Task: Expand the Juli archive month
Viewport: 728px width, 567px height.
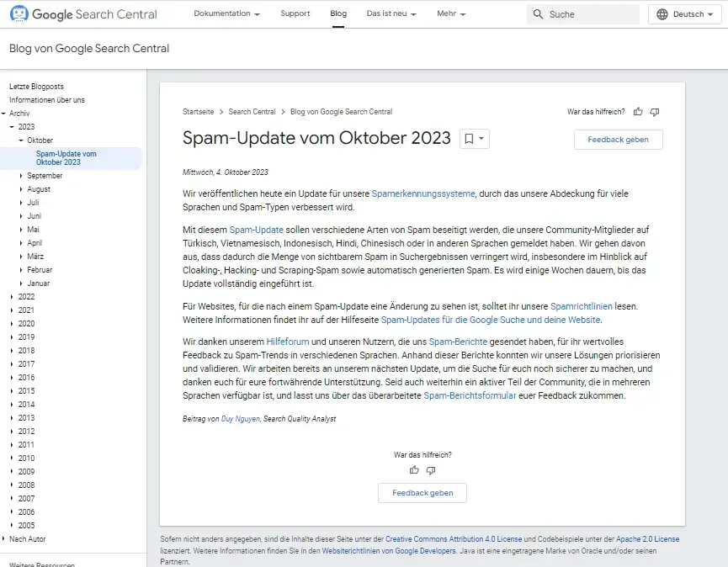Action: [x=21, y=202]
